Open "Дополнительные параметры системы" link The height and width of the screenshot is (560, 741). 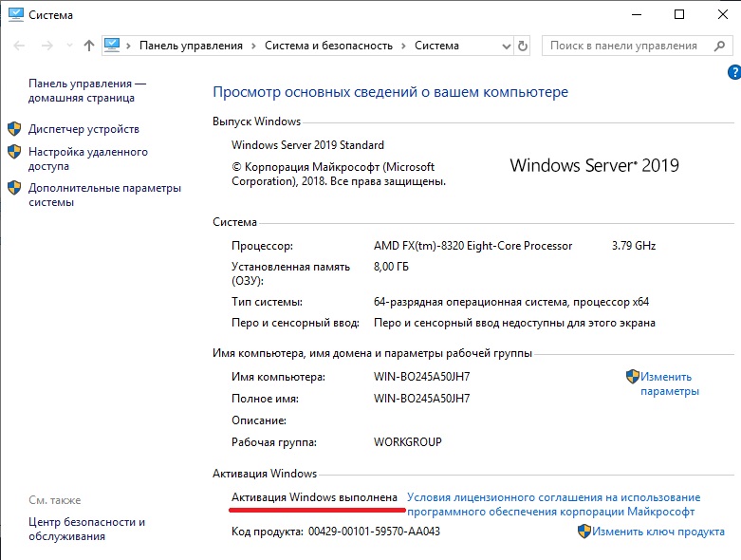(103, 195)
